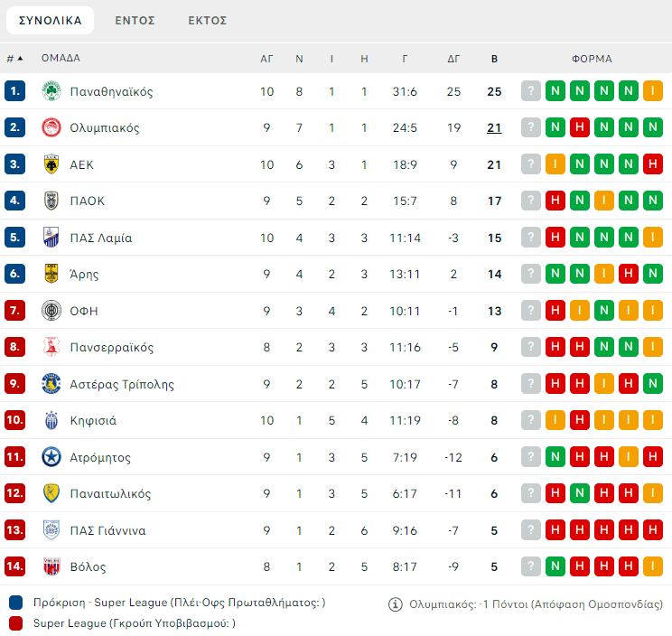Click the Β points column header

[494, 59]
